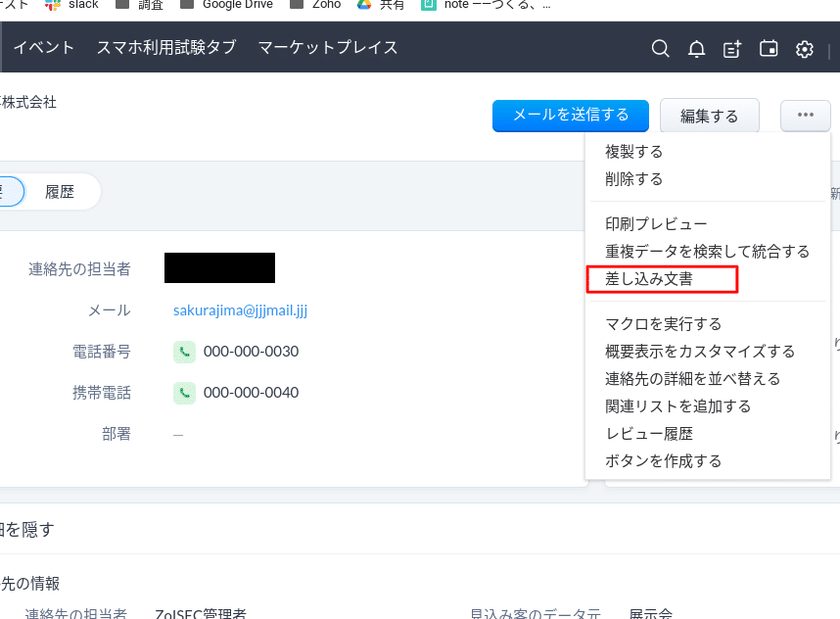The width and height of the screenshot is (840, 619).
Task: Choose 重複データを検索して統合する
Action: coord(707,252)
